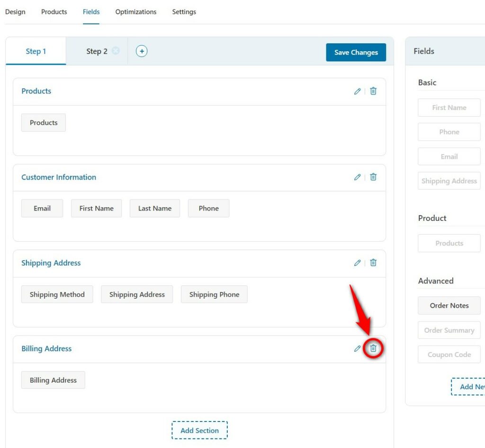This screenshot has height=448, width=485.
Task: Click the Product group label
Action: click(432, 218)
